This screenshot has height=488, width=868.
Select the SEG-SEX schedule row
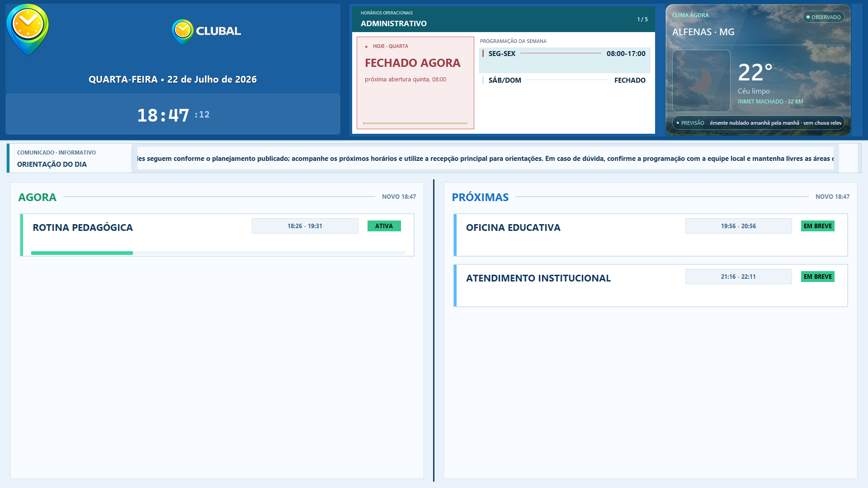pos(565,60)
